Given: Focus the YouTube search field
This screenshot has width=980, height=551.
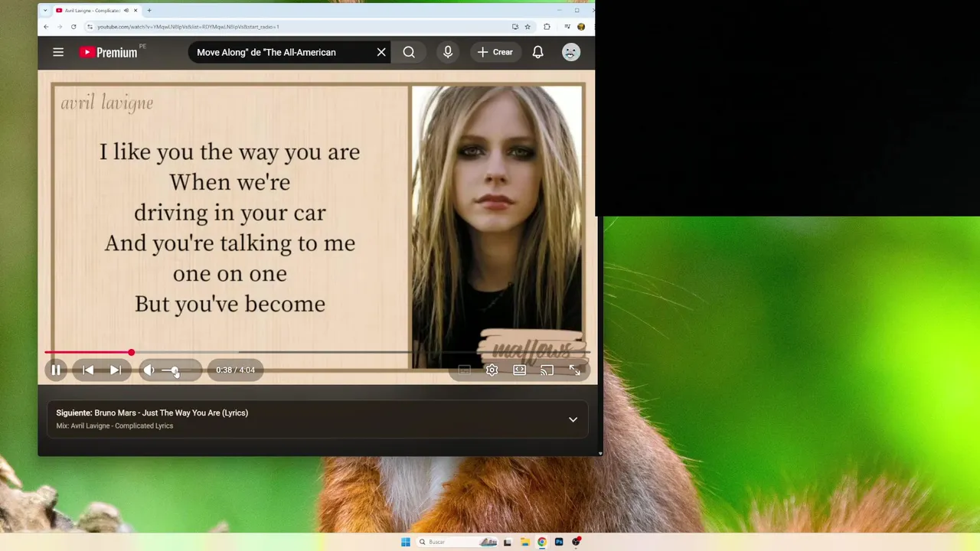Looking at the screenshot, I should pos(283,52).
